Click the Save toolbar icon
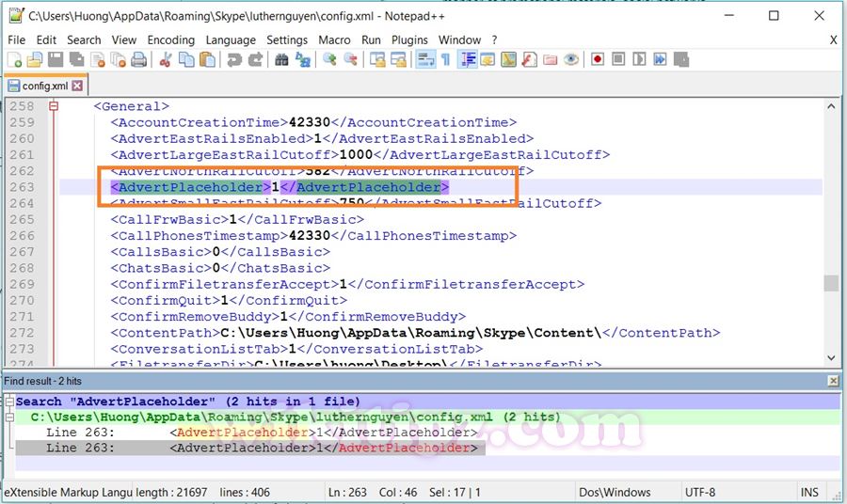Viewport: 847px width, 504px height. (x=56, y=59)
